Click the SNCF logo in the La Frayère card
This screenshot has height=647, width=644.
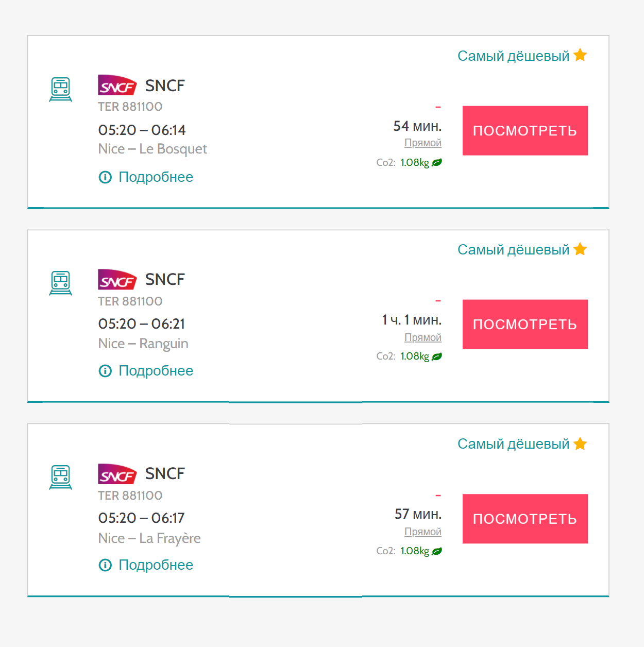click(x=117, y=474)
